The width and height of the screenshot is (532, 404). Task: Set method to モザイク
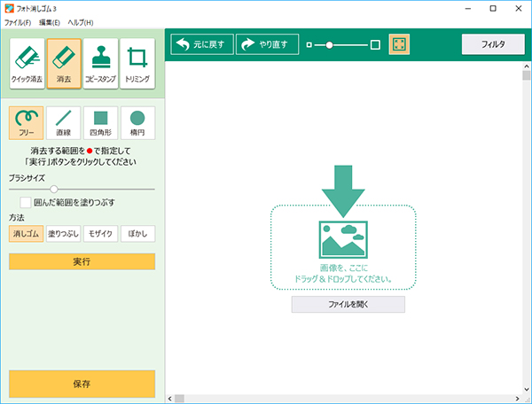(x=100, y=234)
